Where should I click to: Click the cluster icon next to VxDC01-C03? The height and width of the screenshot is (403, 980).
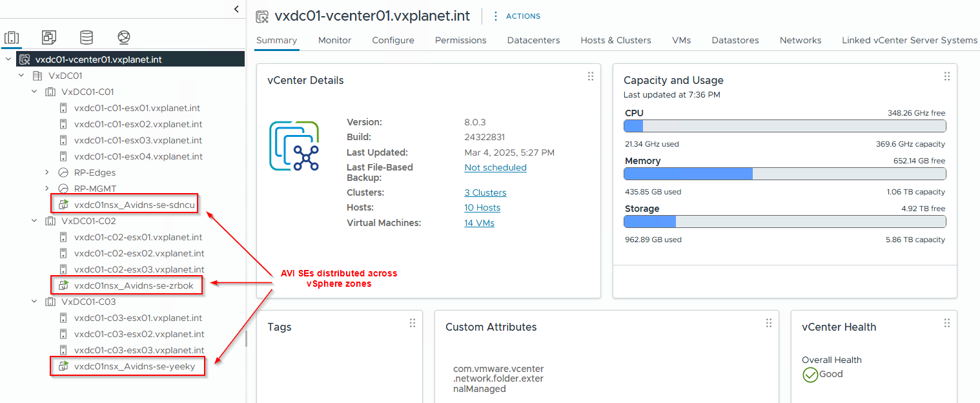tap(50, 302)
